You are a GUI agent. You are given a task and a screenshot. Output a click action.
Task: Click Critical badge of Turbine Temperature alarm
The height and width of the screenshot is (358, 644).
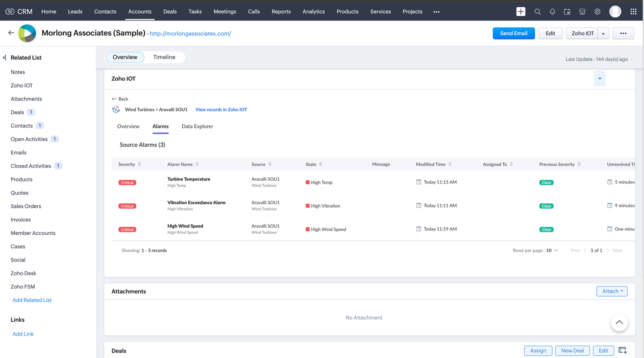click(127, 182)
